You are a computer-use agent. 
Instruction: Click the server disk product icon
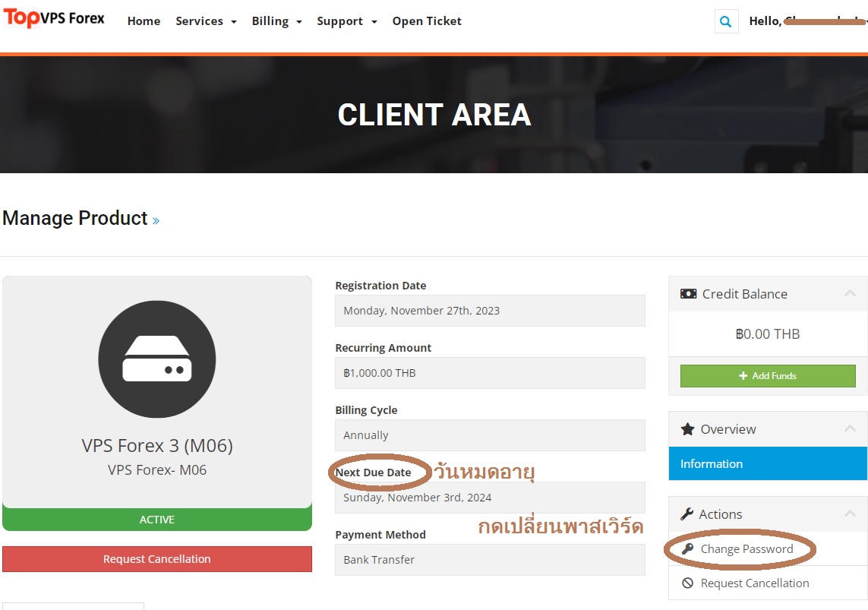tap(157, 359)
